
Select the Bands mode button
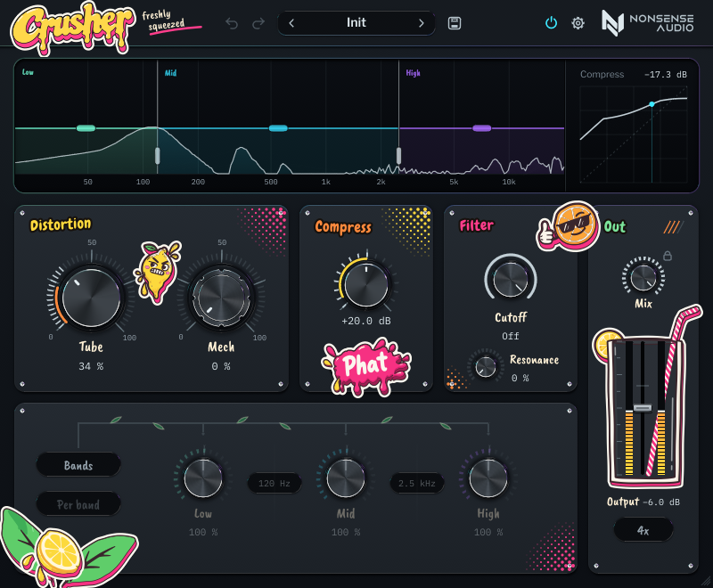click(x=78, y=465)
